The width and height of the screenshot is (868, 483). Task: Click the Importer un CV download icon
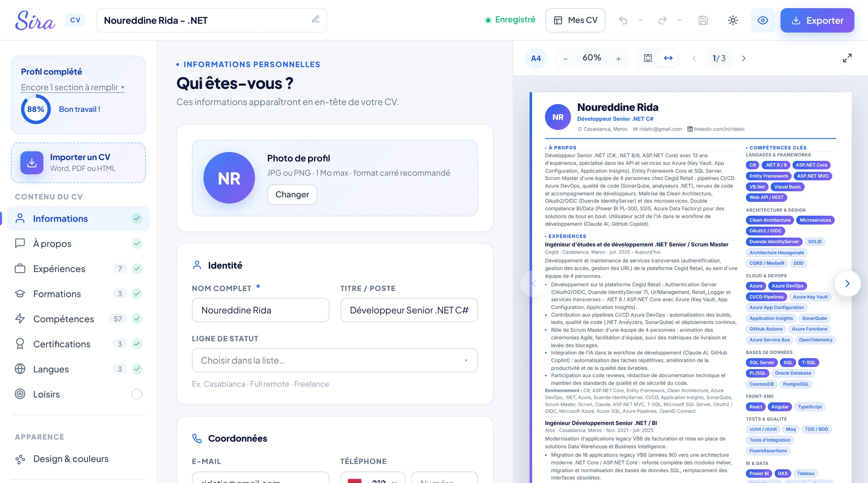32,163
